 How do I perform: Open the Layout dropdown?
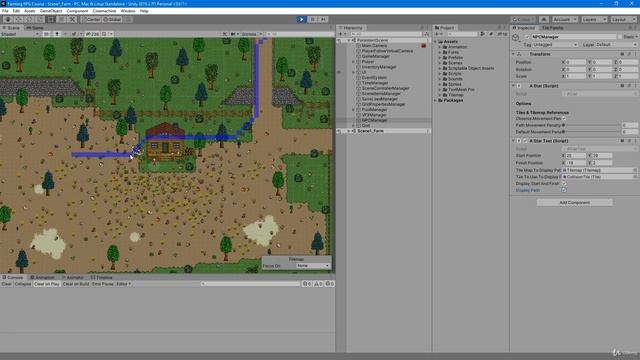(x=623, y=19)
